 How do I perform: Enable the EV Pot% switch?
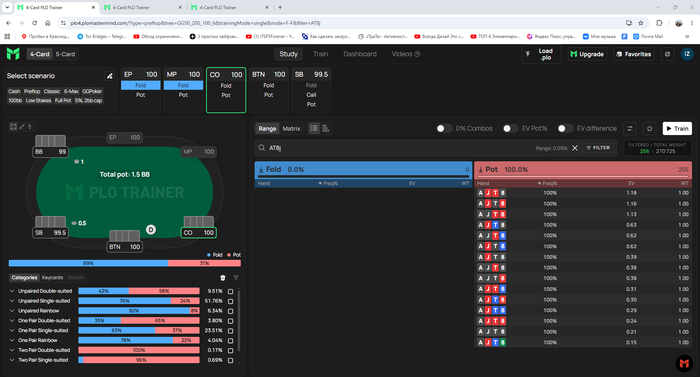pos(510,129)
